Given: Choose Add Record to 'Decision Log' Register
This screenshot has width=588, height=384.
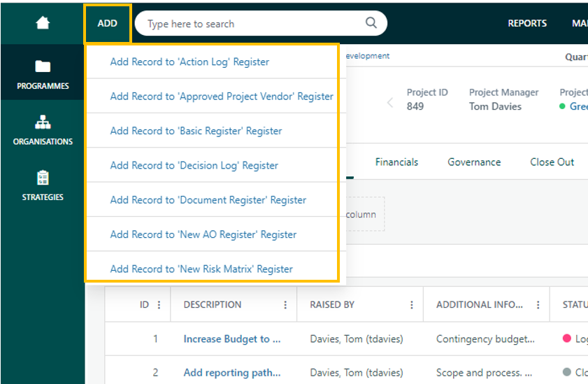Looking at the screenshot, I should [x=194, y=165].
